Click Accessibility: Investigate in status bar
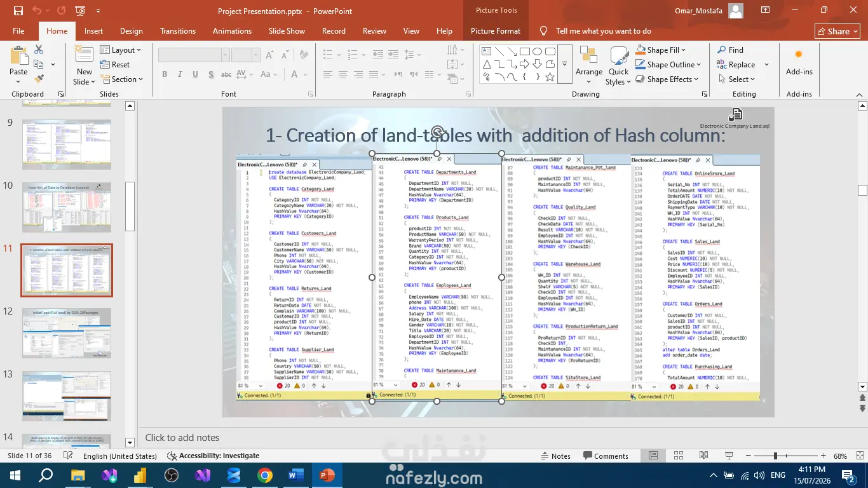The height and width of the screenshot is (488, 868). coord(213,456)
